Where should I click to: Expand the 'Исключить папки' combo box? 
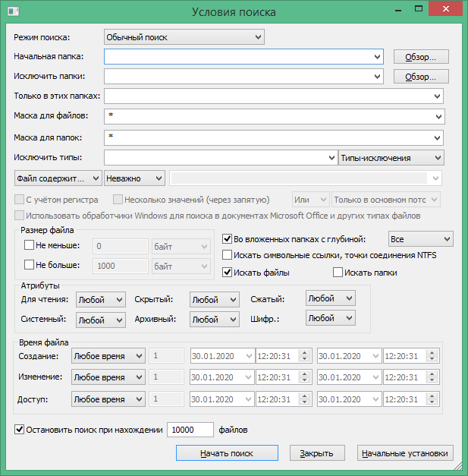pyautogui.click(x=377, y=77)
